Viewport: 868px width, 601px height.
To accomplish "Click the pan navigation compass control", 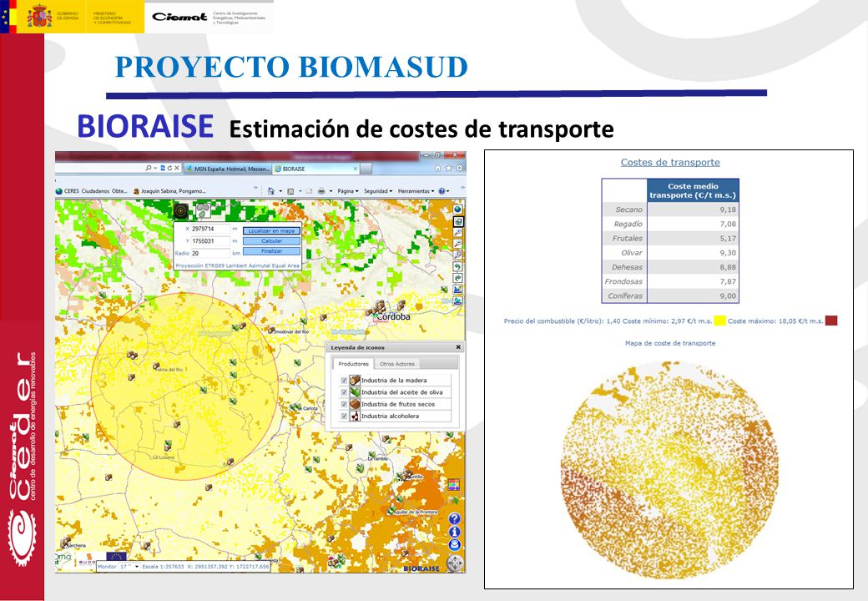I will tap(455, 563).
